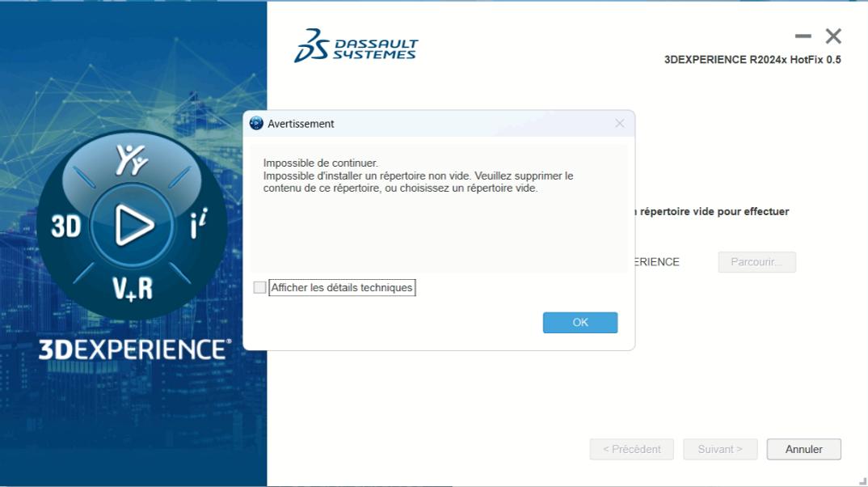868x487 pixels.
Task: Click the V+R quadrant of the compass
Action: (133, 287)
